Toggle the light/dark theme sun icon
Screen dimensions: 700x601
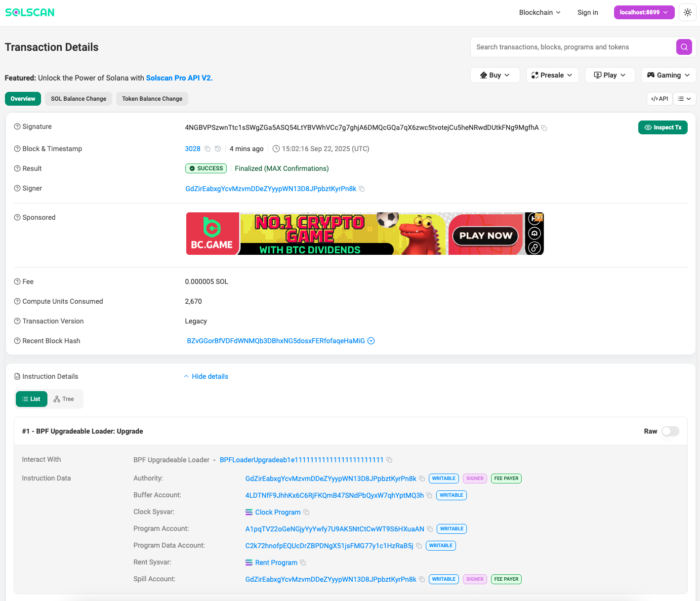click(x=688, y=12)
